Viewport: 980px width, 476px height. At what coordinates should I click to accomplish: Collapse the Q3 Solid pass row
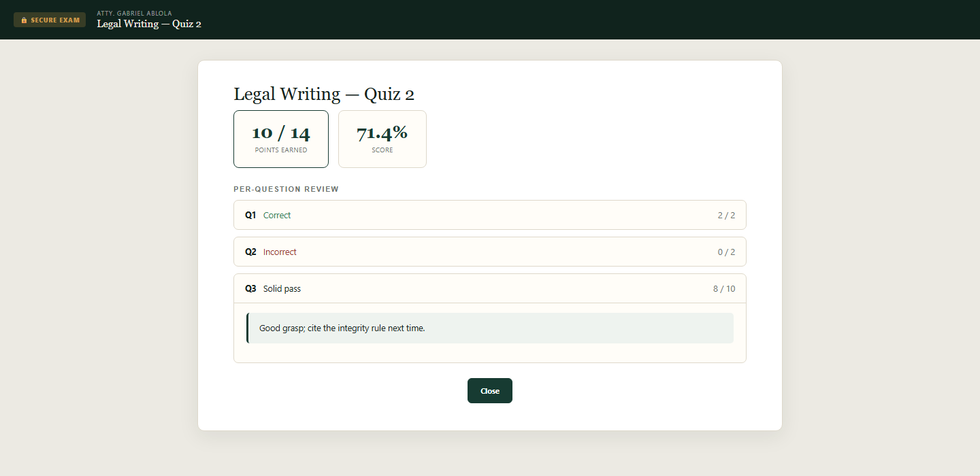[x=490, y=288]
